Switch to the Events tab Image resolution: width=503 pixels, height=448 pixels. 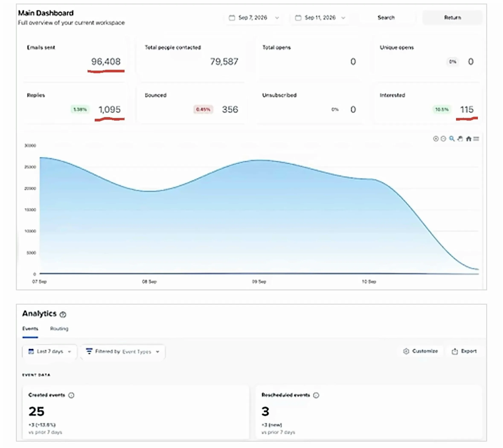tap(30, 329)
